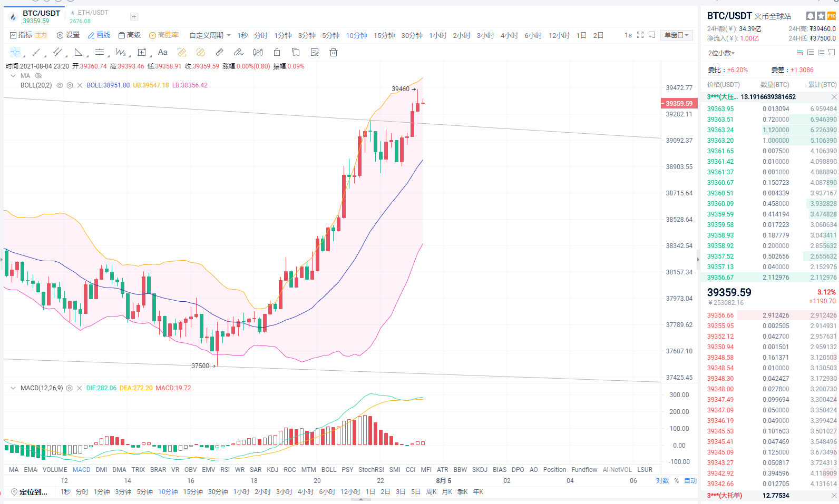Image resolution: width=839 pixels, height=504 pixels.
Task: Select the trend line drawing tool
Action: point(36,52)
